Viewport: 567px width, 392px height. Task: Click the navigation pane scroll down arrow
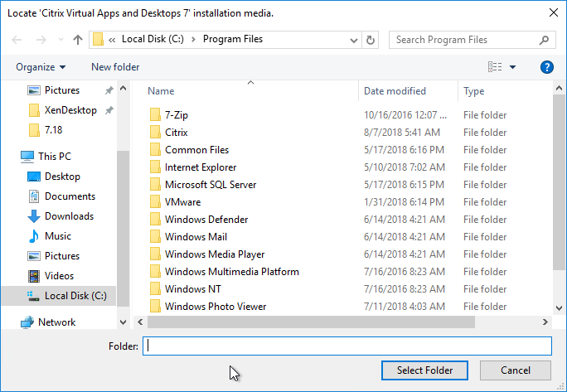coord(123,322)
